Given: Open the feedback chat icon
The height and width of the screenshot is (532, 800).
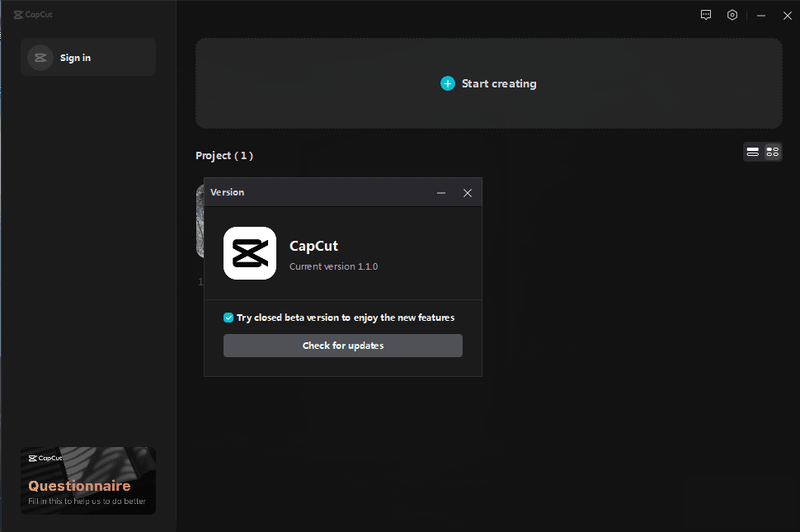Looking at the screenshot, I should click(706, 15).
